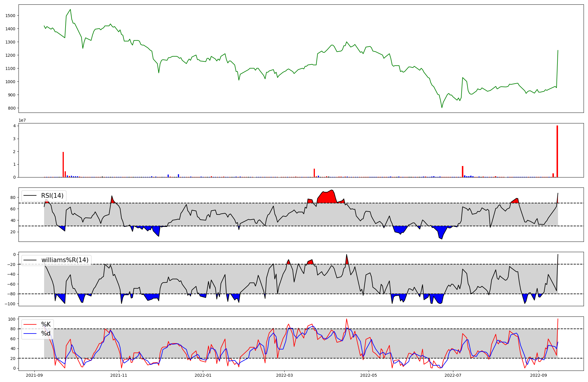This screenshot has height=382, width=588.
Task: Click the 2021-09 x-axis date label
Action: 35,375
